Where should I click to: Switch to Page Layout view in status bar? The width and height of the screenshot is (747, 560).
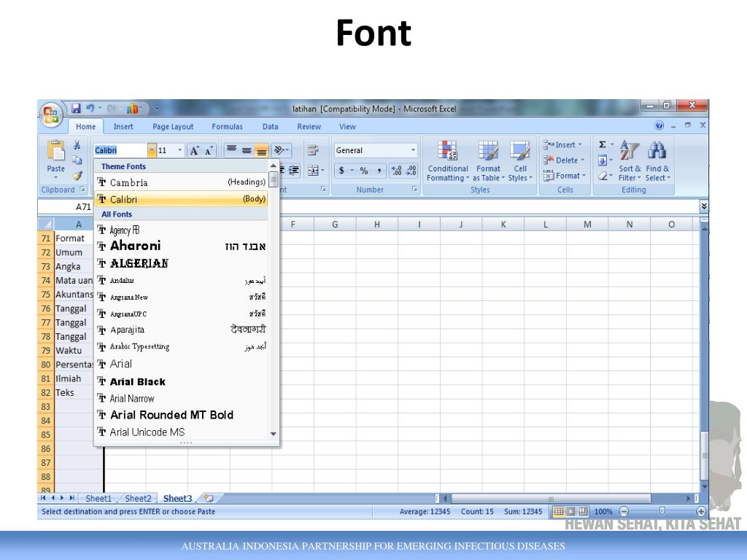(570, 512)
